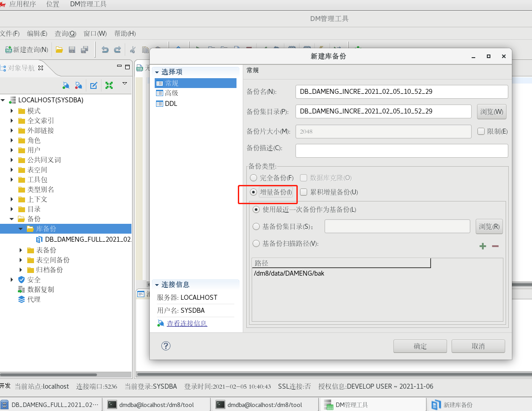Click the 代理 layers icon in tree
Image resolution: width=532 pixels, height=411 pixels.
pos(21,299)
